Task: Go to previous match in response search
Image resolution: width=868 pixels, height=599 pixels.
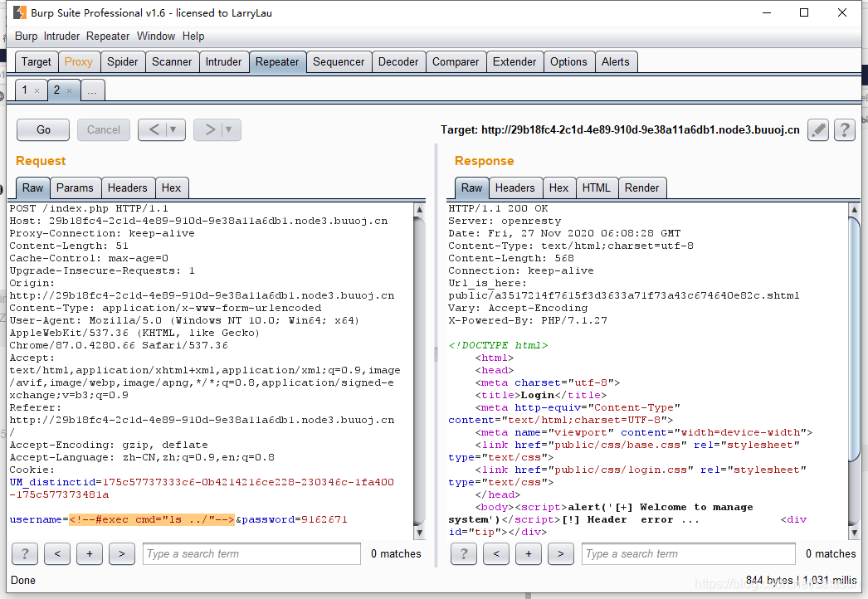Action: click(496, 553)
